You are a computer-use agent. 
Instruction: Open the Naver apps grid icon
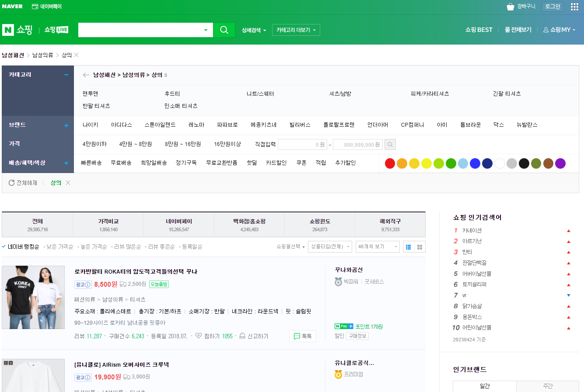(574, 7)
